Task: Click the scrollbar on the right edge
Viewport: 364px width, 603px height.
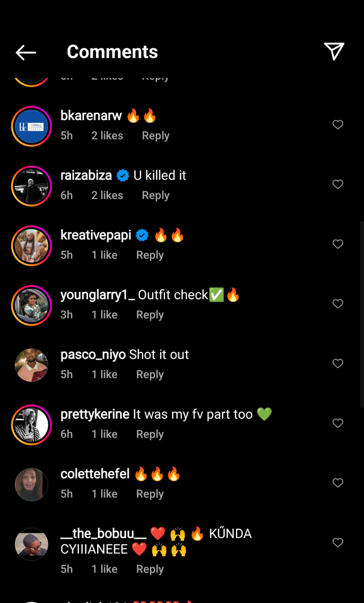Action: (361, 314)
